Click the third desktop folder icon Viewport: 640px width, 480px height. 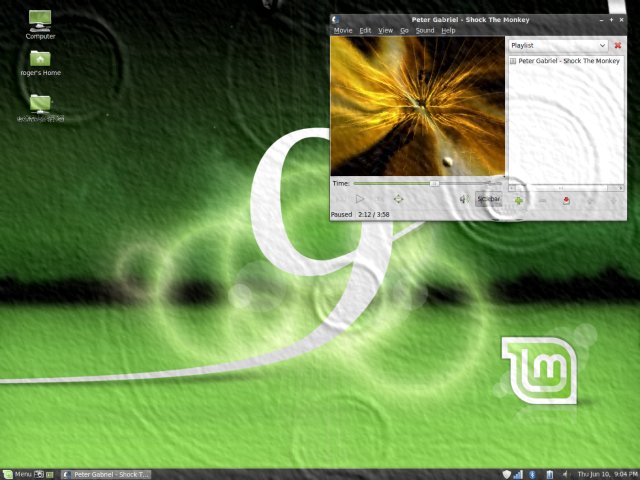coord(40,103)
